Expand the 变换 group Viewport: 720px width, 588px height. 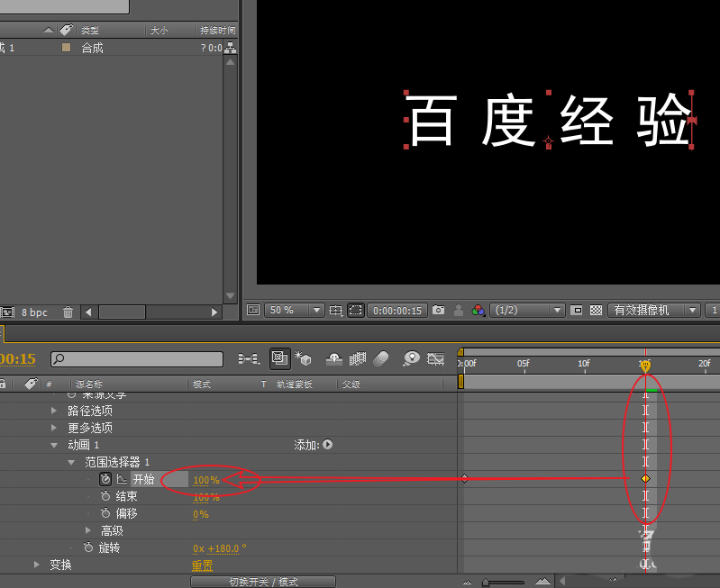pyautogui.click(x=37, y=565)
